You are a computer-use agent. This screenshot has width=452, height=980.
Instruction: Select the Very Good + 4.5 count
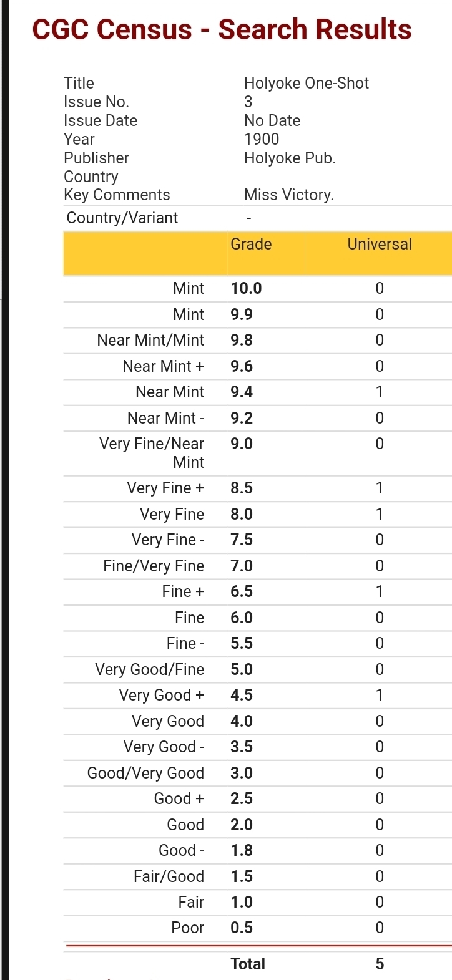tap(380, 696)
